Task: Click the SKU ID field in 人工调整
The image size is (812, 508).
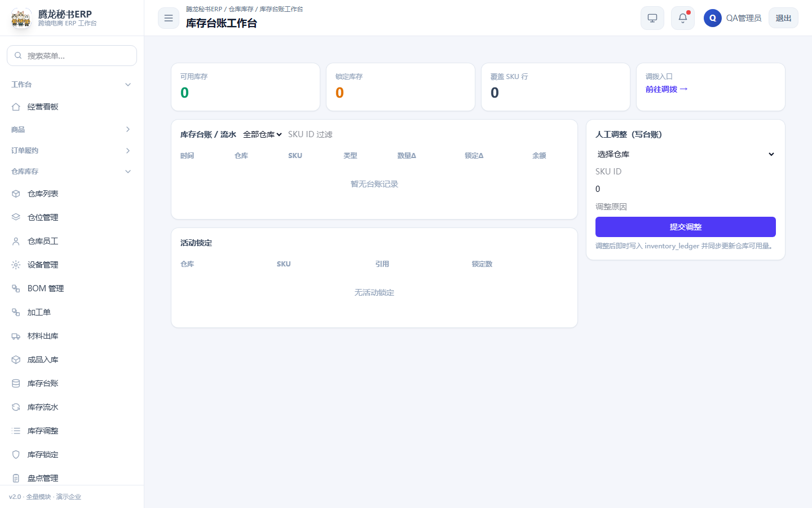Action: 686,172
